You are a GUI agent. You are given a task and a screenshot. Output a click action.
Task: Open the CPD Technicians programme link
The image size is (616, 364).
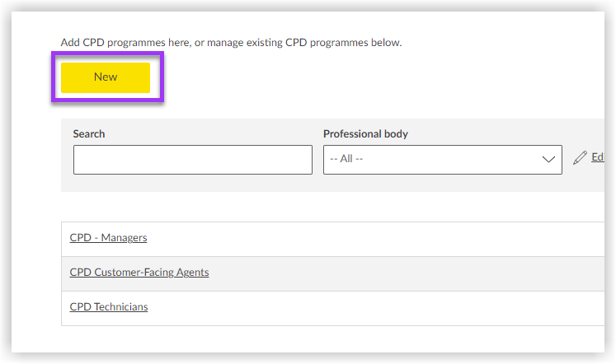point(109,306)
